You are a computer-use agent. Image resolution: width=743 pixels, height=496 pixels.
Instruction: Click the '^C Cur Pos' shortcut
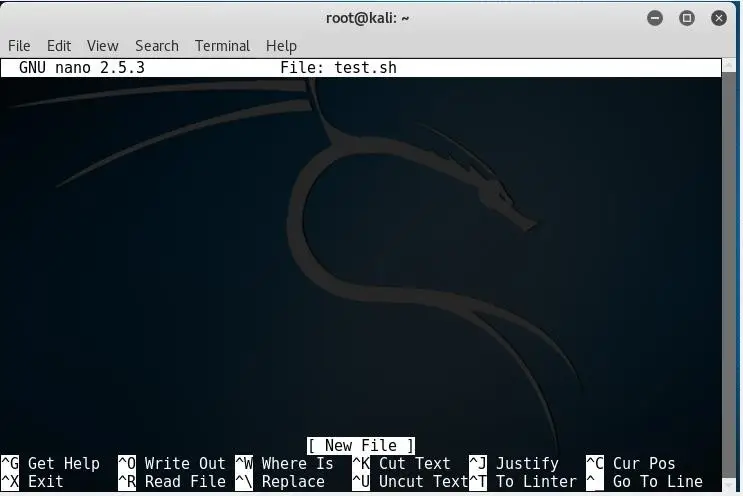click(x=631, y=463)
